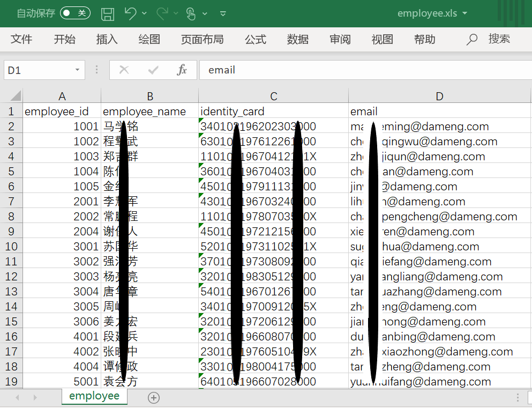The image size is (532, 408).
Task: Select column D header
Action: point(439,96)
